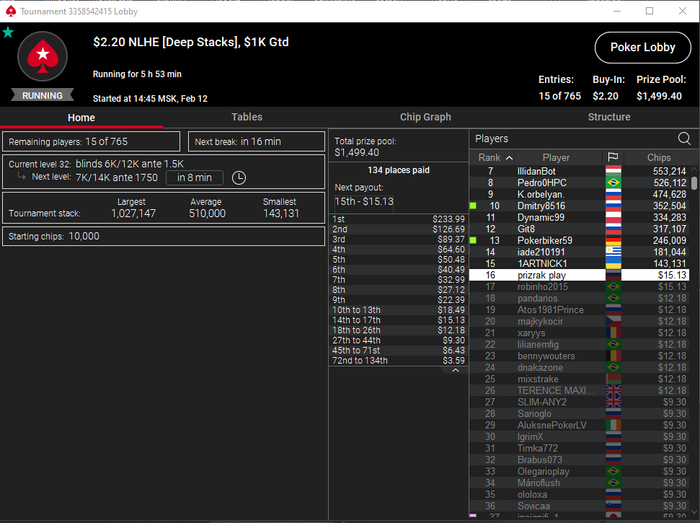The width and height of the screenshot is (700, 523).
Task: Click the 'in 8 min' next level button
Action: tap(194, 178)
